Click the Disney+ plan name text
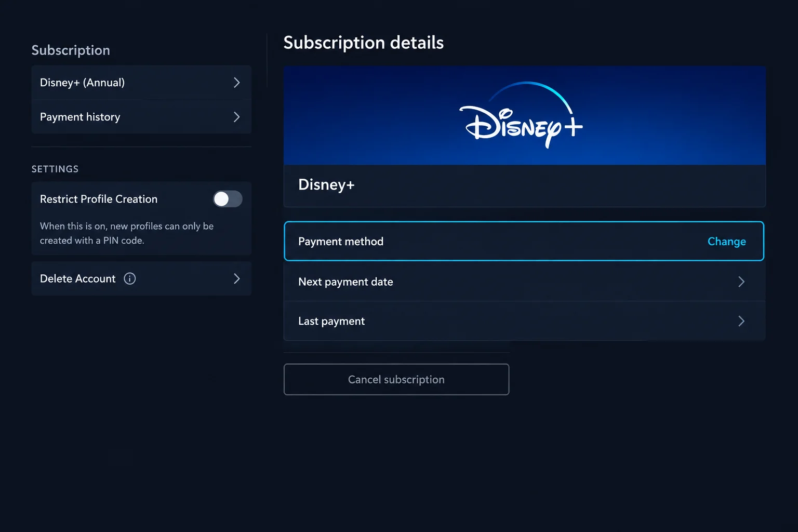Screen dimensions: 798x532 click(326, 185)
